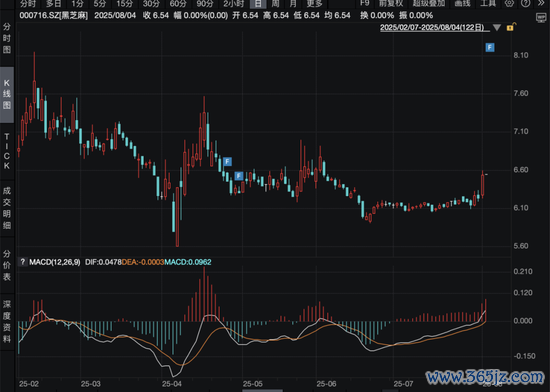550x392 pixels.
Task: Click the average price 均 6.54
Action: click(x=337, y=15)
